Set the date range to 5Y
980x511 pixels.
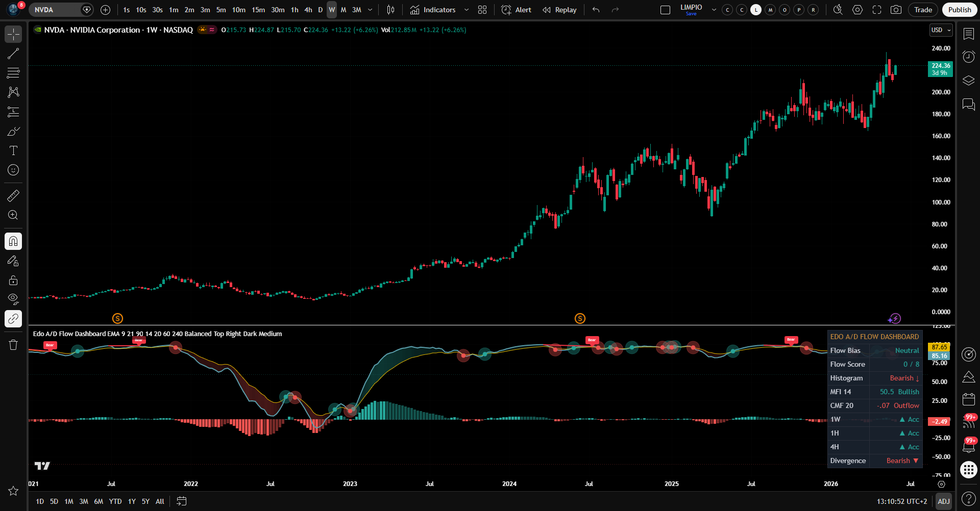pyautogui.click(x=145, y=501)
